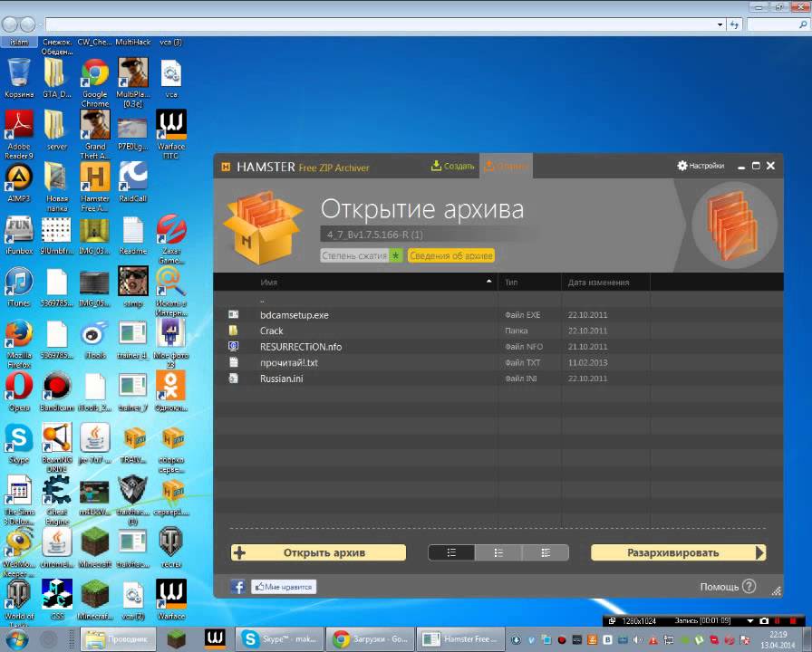Open the Помощь help icon
This screenshot has height=652, width=812.
pos(749,586)
